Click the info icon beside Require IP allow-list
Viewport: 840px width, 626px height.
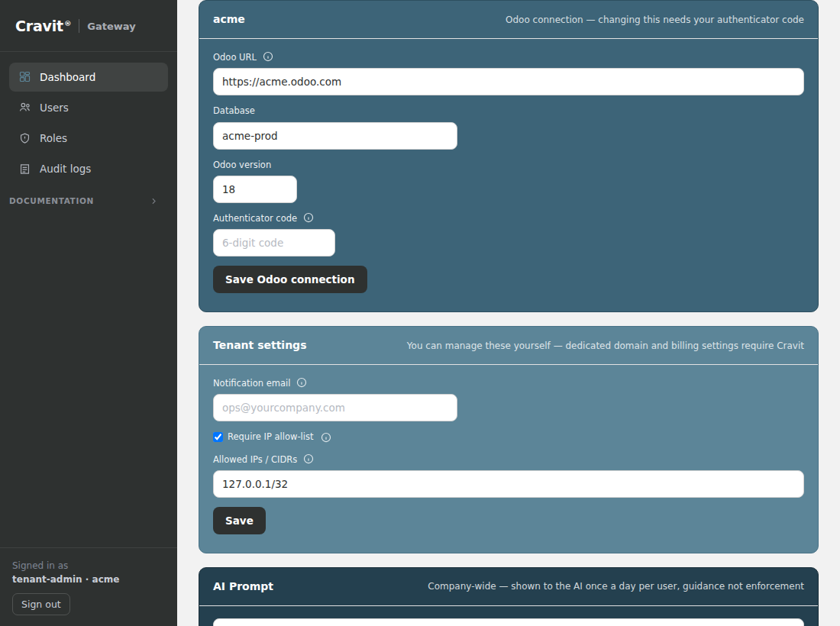(326, 437)
